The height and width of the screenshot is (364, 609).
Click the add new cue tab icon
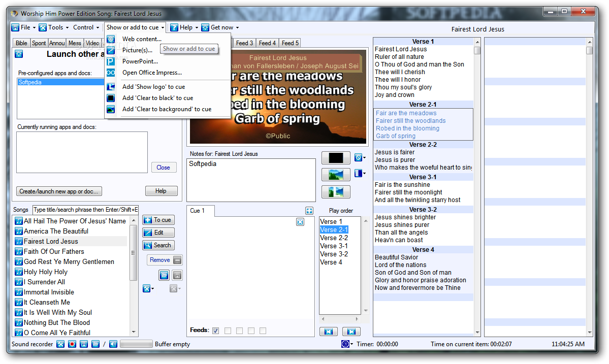click(x=309, y=211)
